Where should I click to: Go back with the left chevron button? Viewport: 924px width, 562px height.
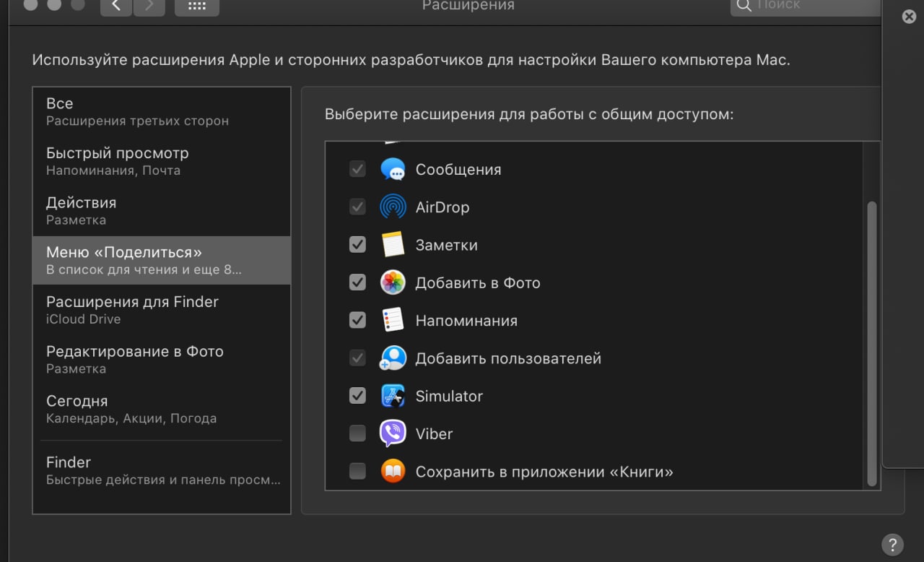click(116, 7)
